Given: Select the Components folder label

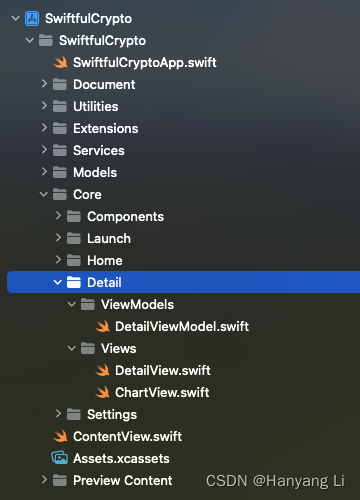Looking at the screenshot, I should coord(125,217).
